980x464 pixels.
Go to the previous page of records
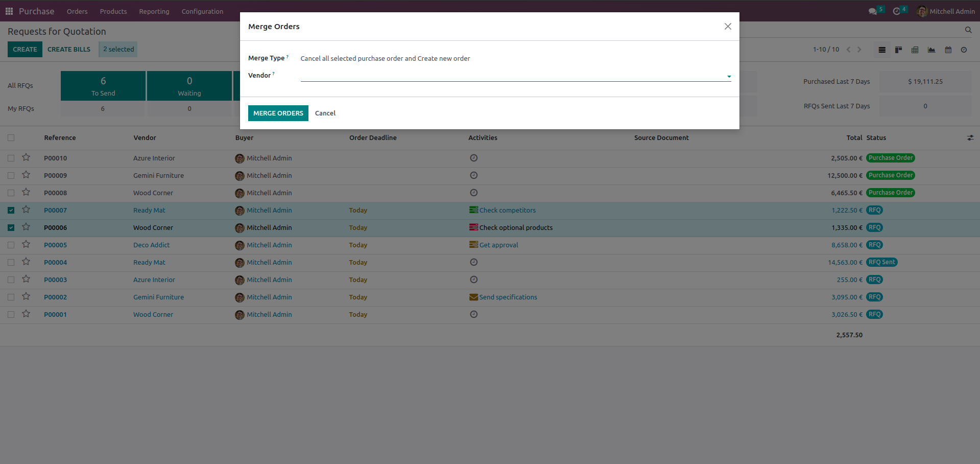[849, 50]
